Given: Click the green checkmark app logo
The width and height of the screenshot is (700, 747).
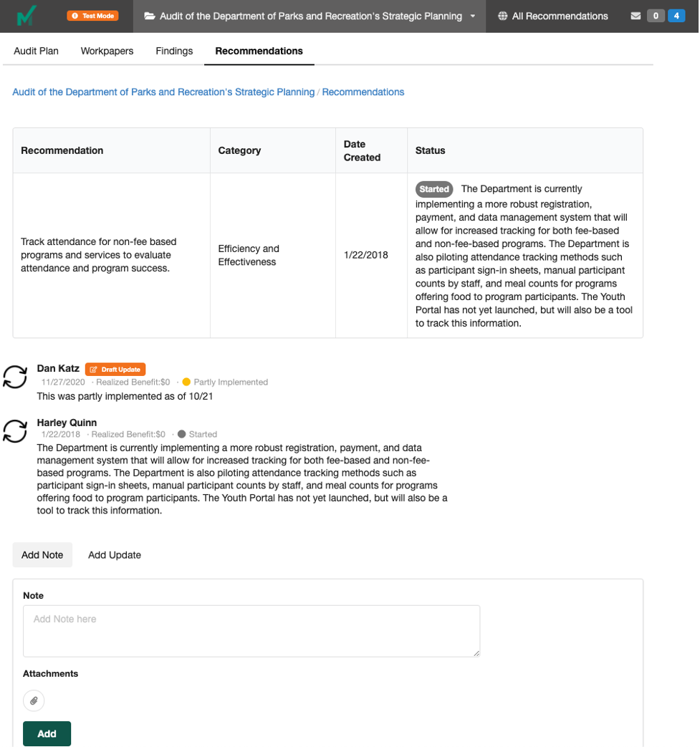Looking at the screenshot, I should click(x=27, y=16).
